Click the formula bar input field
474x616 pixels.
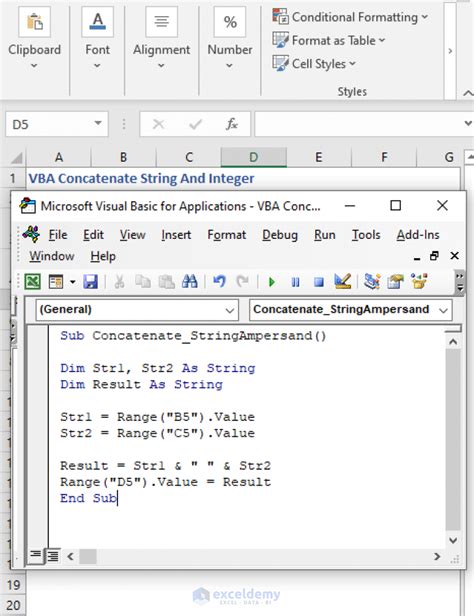click(358, 124)
